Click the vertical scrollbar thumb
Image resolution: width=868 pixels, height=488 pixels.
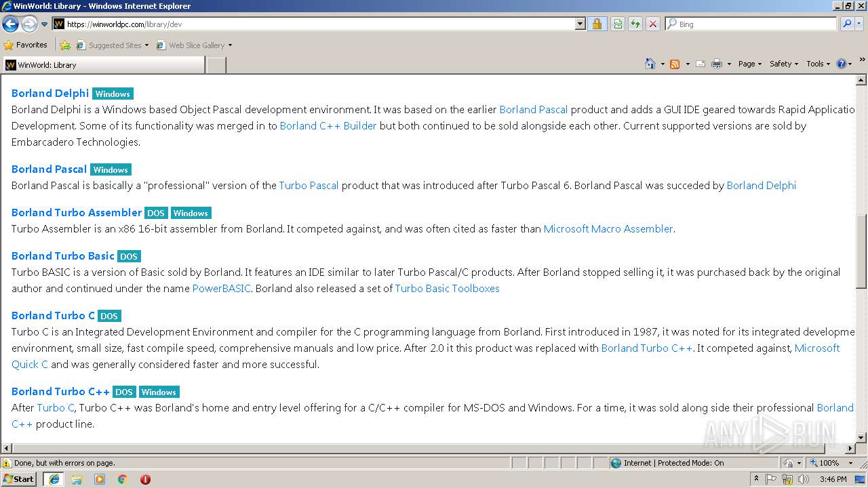coord(861,251)
